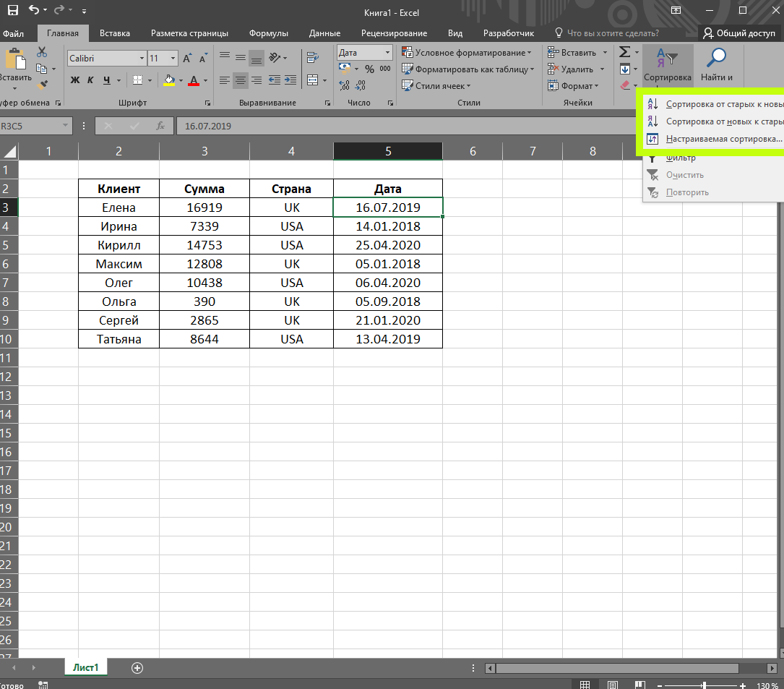Viewport: 784px width, 689px height.
Task: Toggle center horizontal alignment
Action: 241,80
